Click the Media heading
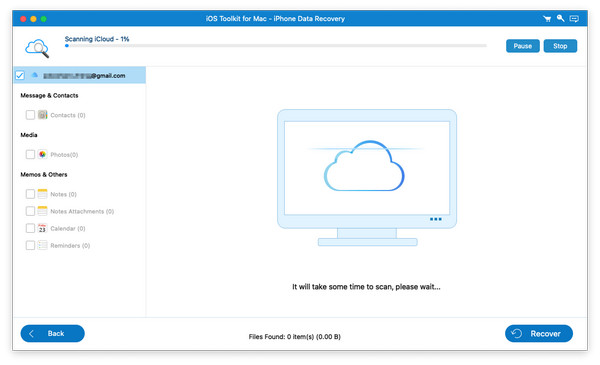Viewport: 600px width, 365px height. (29, 135)
